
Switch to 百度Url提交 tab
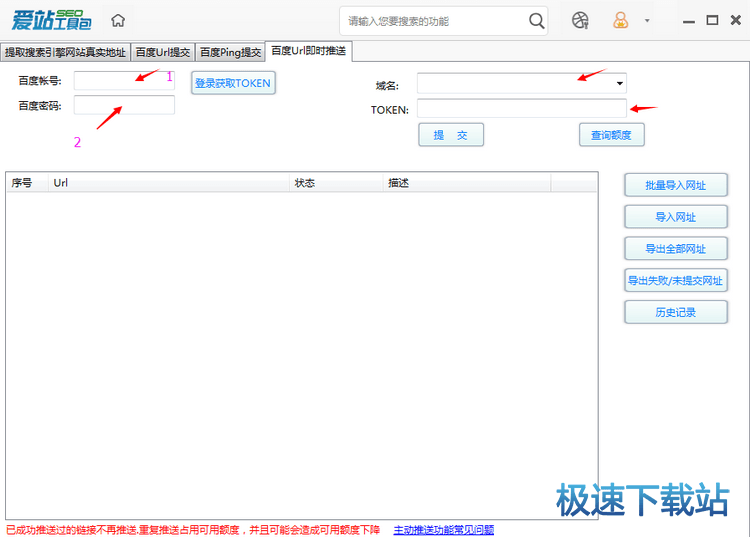click(x=163, y=52)
